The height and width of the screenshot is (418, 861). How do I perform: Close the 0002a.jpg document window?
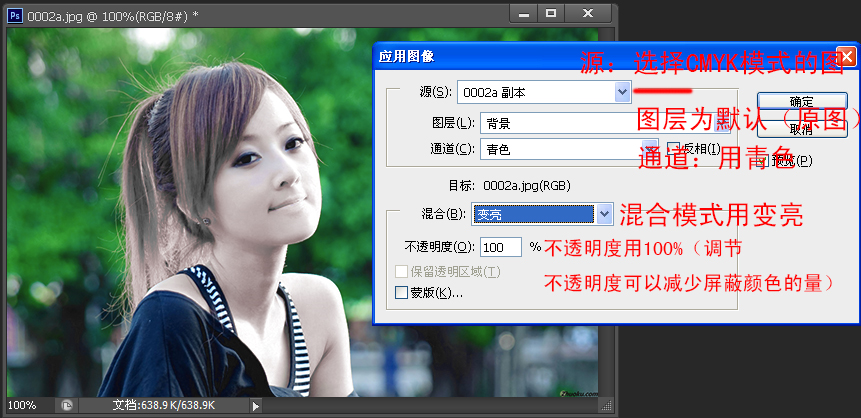(x=589, y=14)
